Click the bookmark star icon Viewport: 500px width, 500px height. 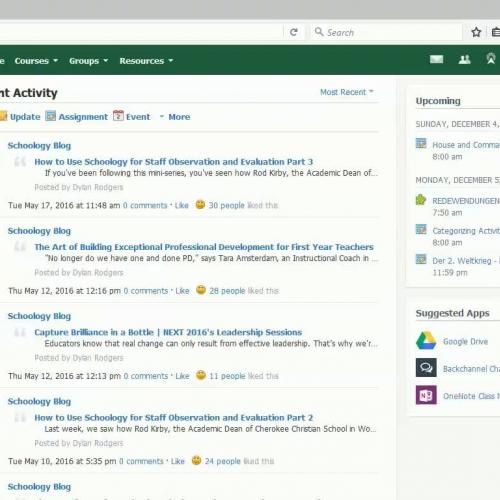476,32
